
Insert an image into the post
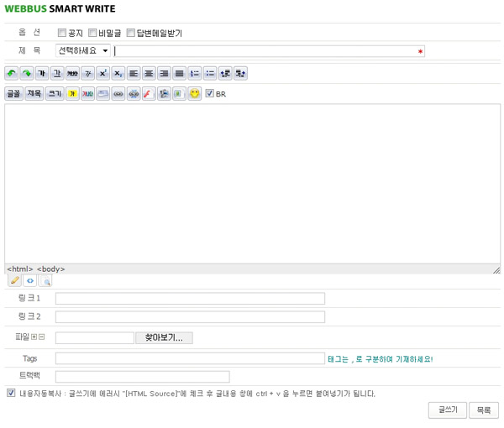(179, 94)
